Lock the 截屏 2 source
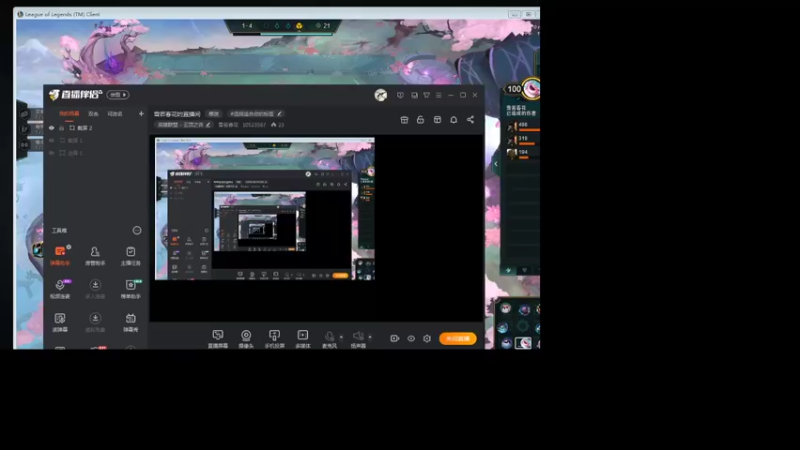This screenshot has height=450, width=800. (x=62, y=128)
